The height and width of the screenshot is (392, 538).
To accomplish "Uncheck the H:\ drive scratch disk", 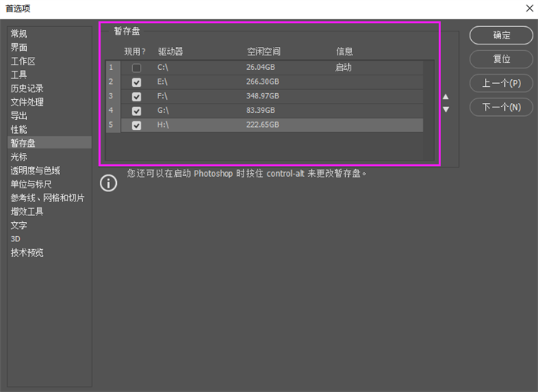I will point(137,125).
